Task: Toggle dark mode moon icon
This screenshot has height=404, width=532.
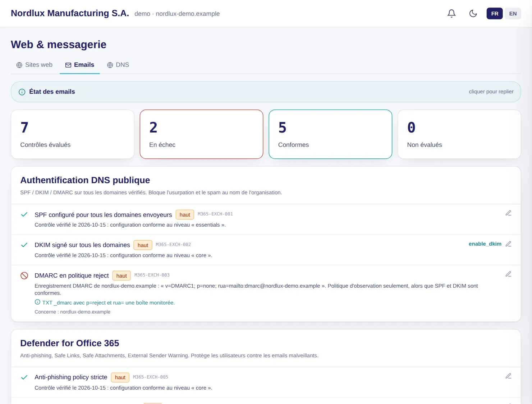Action: point(473,14)
